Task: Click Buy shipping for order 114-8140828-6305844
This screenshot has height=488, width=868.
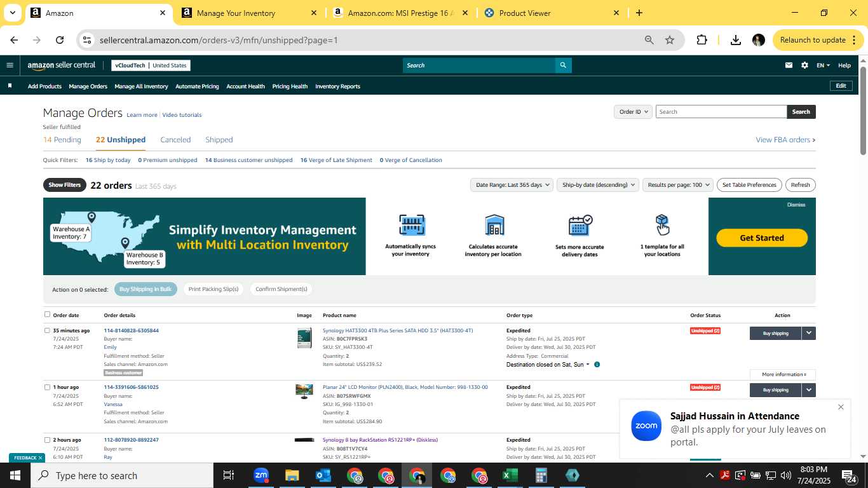Action: pyautogui.click(x=775, y=333)
